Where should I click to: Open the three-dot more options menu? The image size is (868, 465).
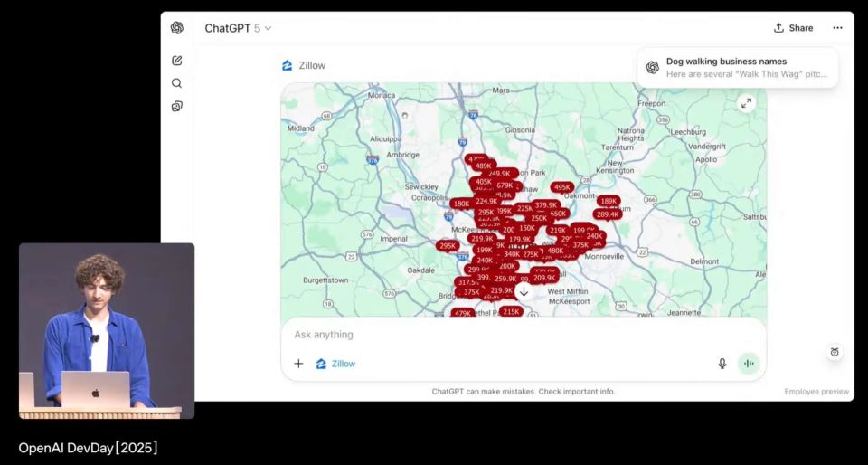pyautogui.click(x=837, y=28)
